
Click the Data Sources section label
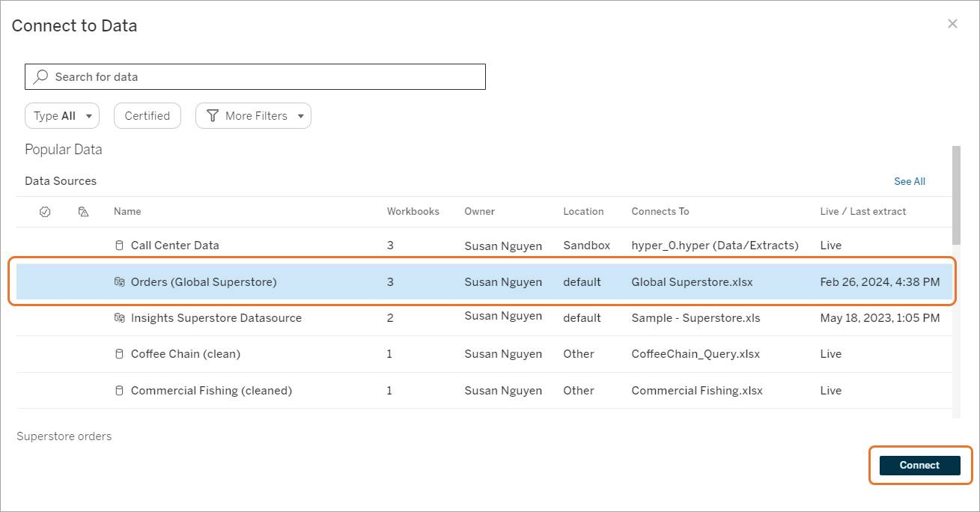(61, 181)
